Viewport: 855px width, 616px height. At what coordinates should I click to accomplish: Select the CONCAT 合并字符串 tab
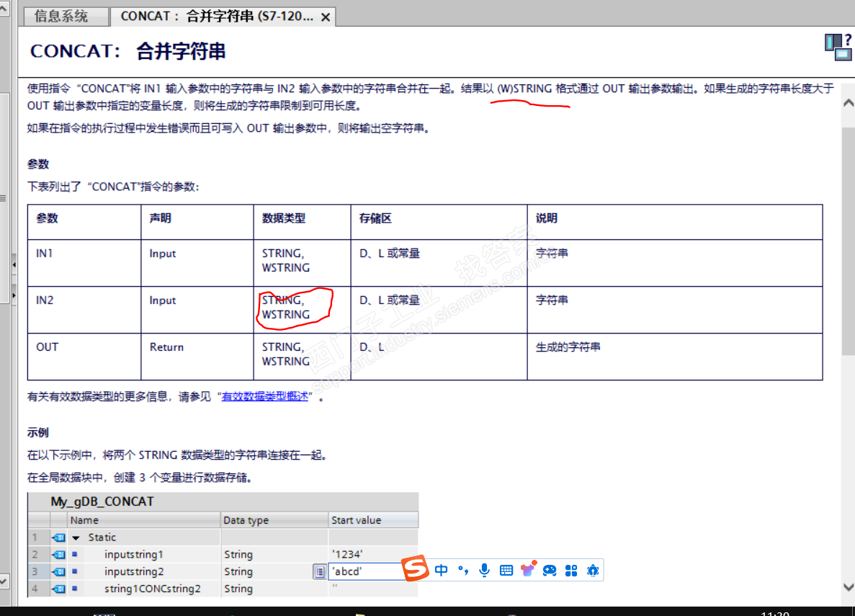(217, 17)
